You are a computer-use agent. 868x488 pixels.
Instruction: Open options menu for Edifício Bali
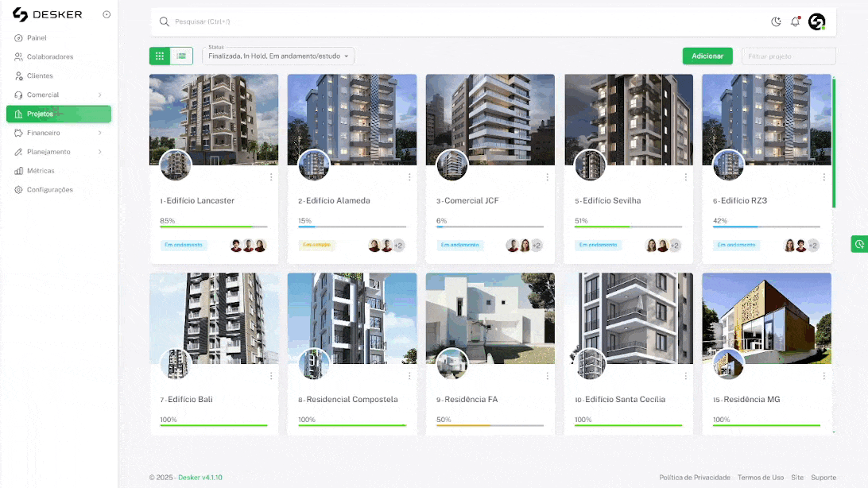tap(271, 376)
